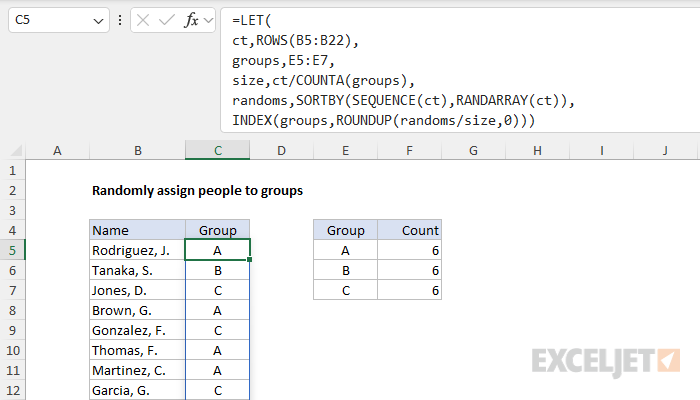The image size is (700, 400).
Task: Expand the Name Box dropdown arrow
Action: point(98,21)
